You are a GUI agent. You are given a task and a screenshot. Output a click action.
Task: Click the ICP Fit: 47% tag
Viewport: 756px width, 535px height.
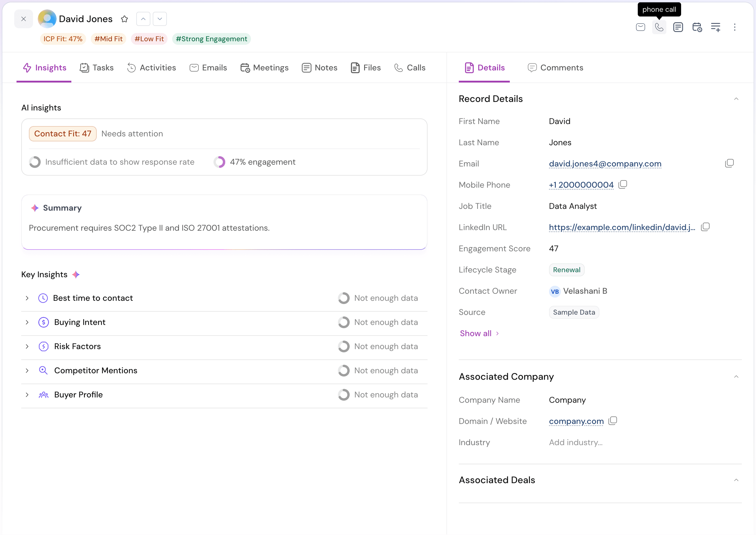point(63,39)
